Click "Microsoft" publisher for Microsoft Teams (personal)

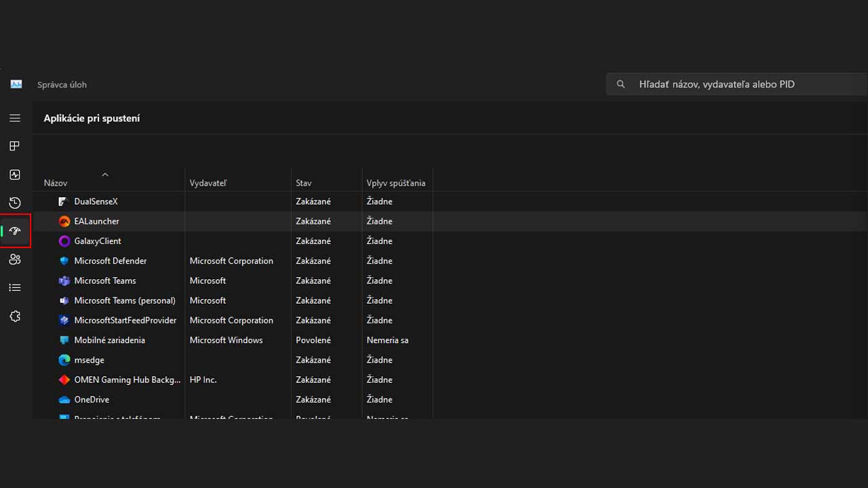[208, 300]
